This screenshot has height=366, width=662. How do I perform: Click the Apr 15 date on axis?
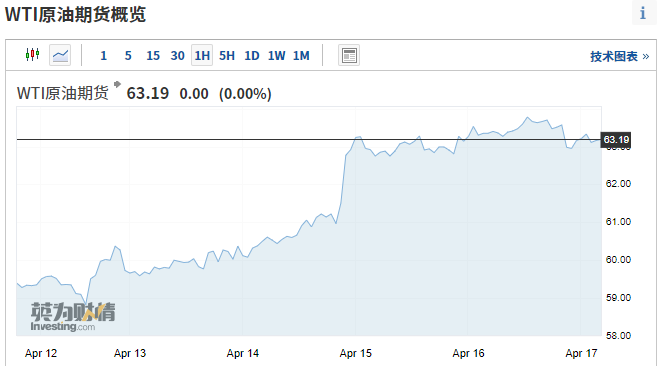click(x=355, y=353)
